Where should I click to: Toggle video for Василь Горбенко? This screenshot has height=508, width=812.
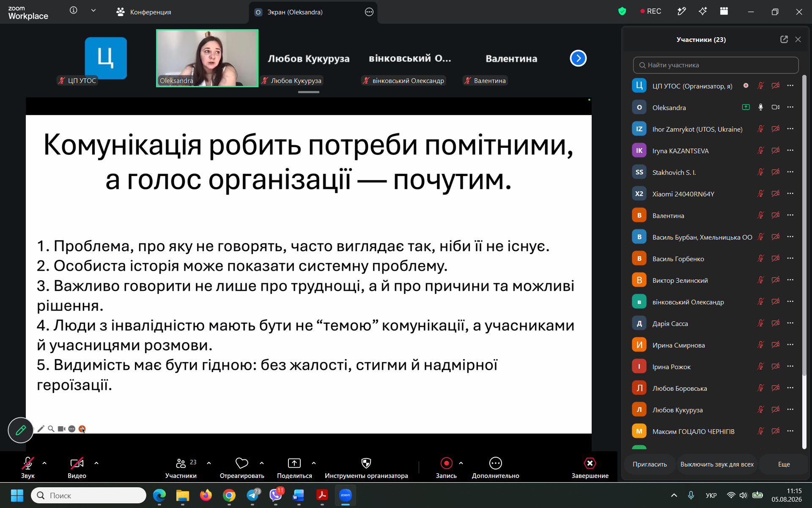click(x=775, y=259)
